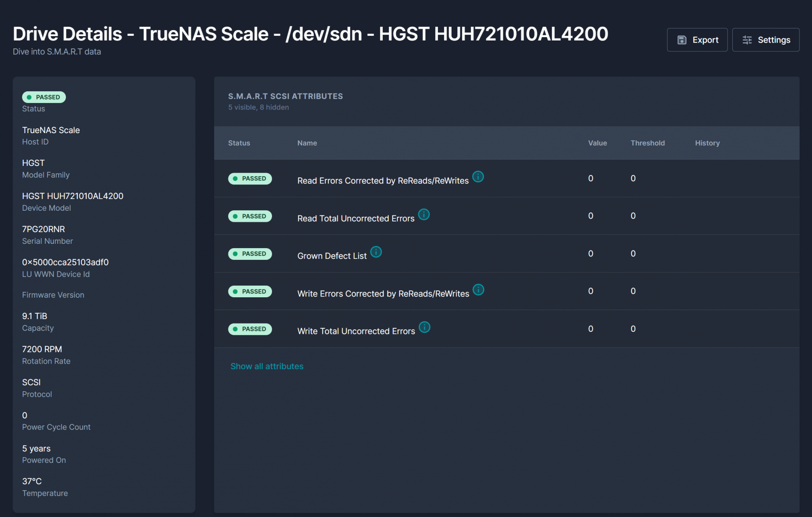The height and width of the screenshot is (517, 812).
Task: Click '5 visible, 8 hidden' text
Action: click(x=259, y=107)
